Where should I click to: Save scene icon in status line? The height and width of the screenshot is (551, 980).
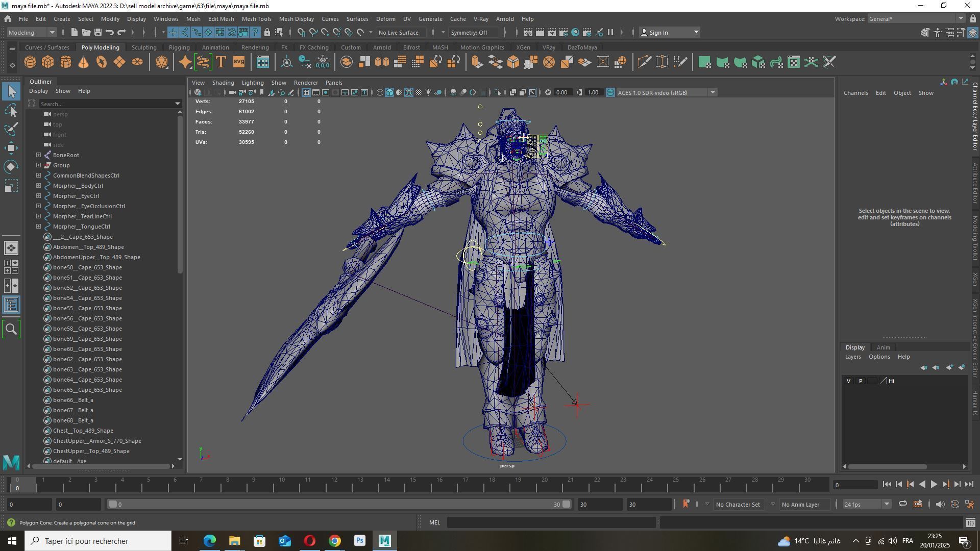[x=98, y=33]
